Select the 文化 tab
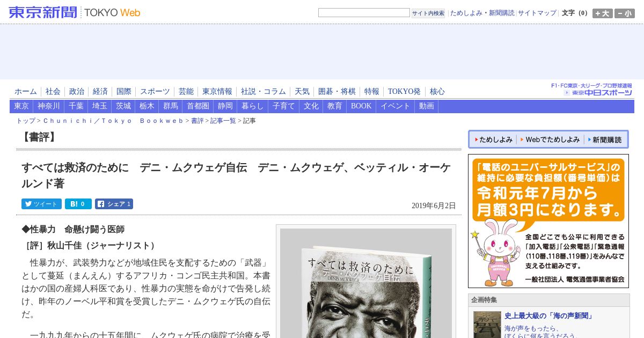The width and height of the screenshot is (644, 338). click(x=311, y=106)
